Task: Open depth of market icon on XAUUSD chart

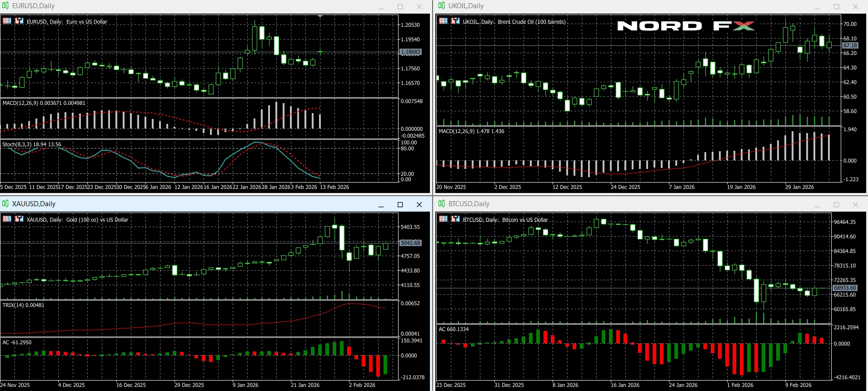Action: pos(19,219)
